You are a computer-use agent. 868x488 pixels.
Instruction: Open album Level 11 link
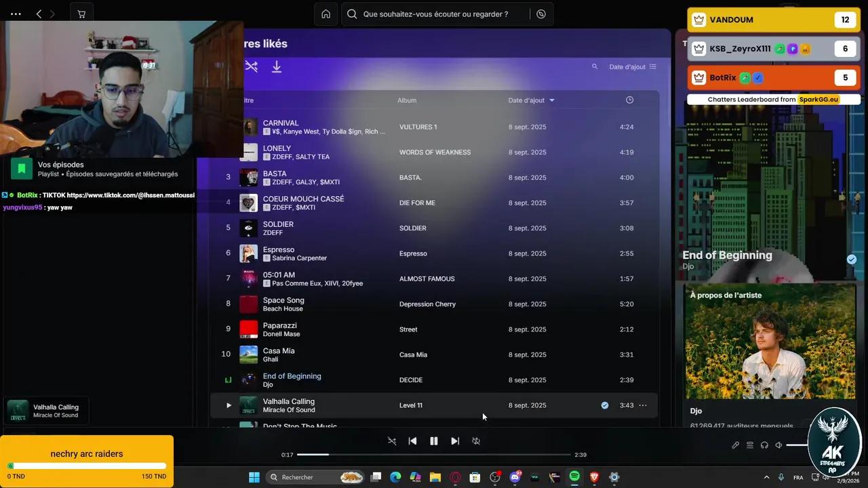[x=411, y=405]
